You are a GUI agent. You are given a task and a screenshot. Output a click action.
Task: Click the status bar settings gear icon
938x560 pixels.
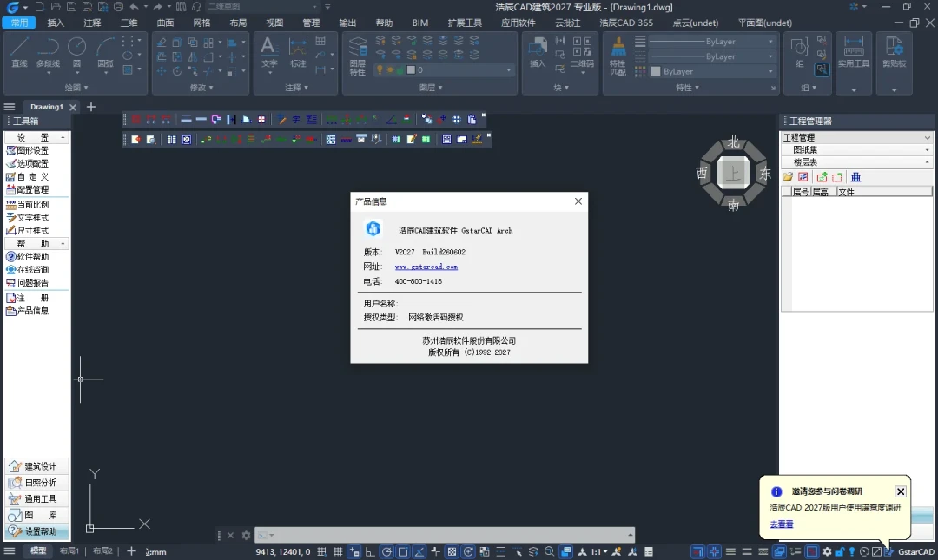[x=827, y=551]
